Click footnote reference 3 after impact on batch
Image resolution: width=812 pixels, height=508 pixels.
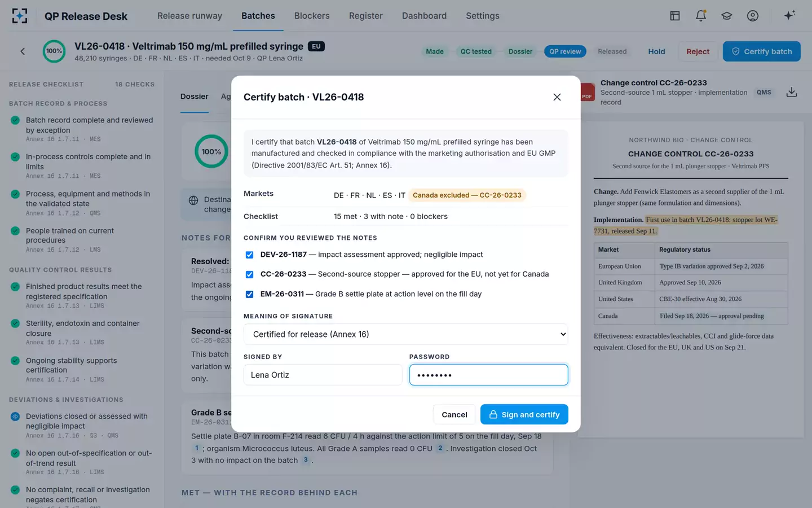point(306,460)
